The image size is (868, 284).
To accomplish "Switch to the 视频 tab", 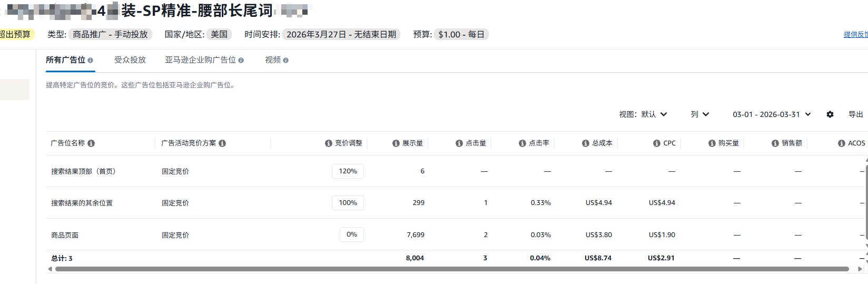I will (273, 60).
